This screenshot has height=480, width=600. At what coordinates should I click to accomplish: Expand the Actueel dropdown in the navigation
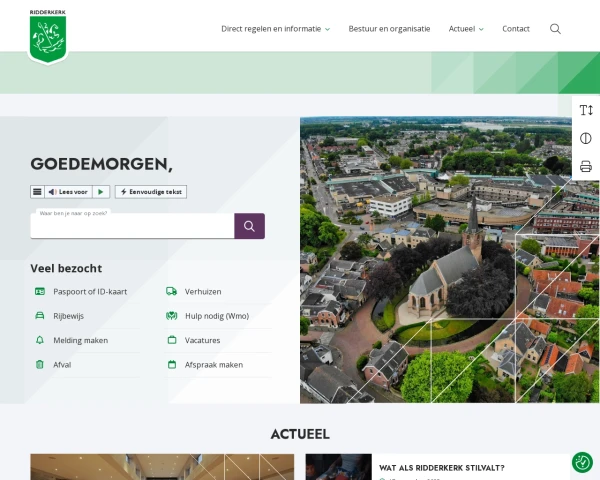point(466,29)
